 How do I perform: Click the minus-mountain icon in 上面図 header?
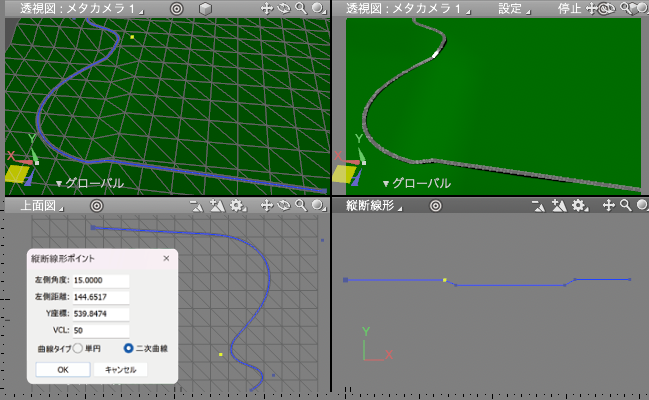197,206
